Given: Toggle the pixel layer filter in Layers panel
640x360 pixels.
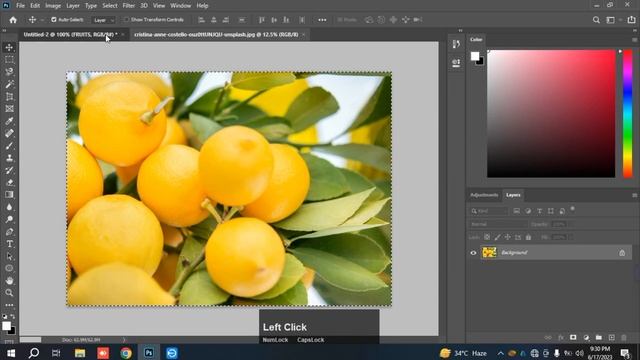Looking at the screenshot, I should pos(516,211).
